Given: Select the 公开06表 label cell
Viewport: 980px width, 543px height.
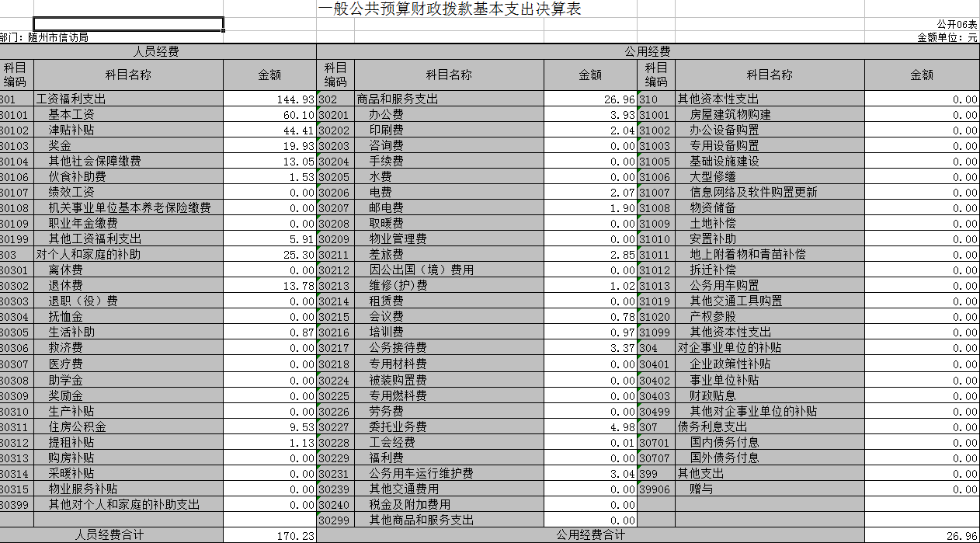Looking at the screenshot, I should pos(957,24).
